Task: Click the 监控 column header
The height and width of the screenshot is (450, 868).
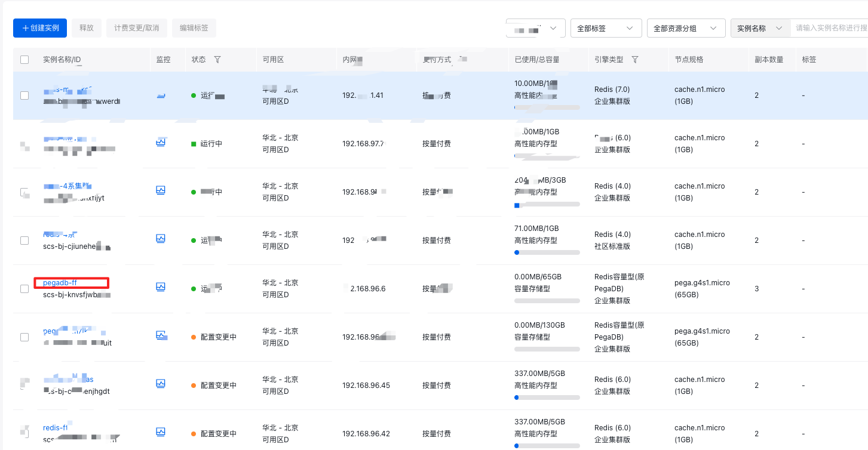Action: (x=163, y=60)
